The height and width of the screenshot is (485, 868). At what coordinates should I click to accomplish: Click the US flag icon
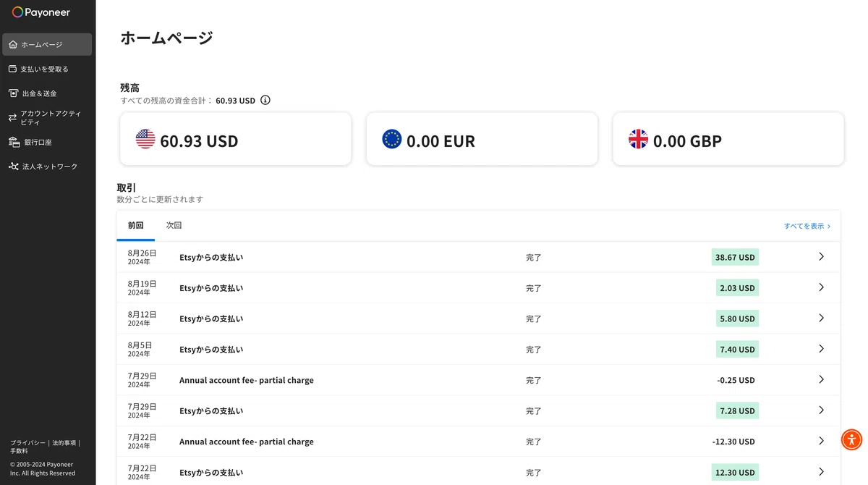(145, 139)
